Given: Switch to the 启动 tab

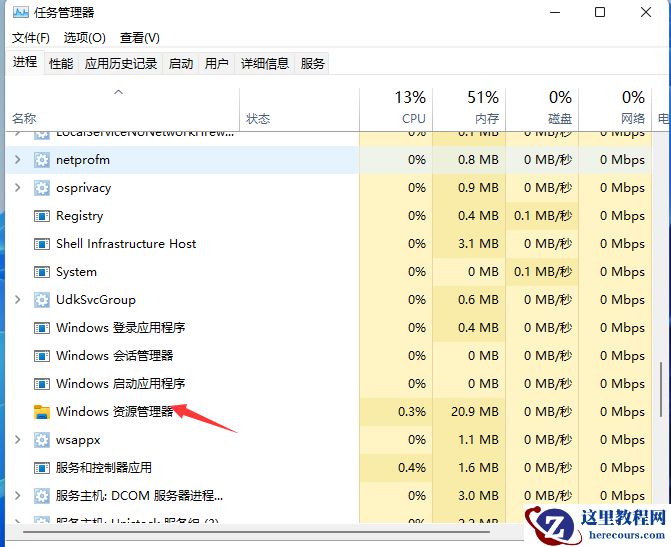Looking at the screenshot, I should point(181,64).
